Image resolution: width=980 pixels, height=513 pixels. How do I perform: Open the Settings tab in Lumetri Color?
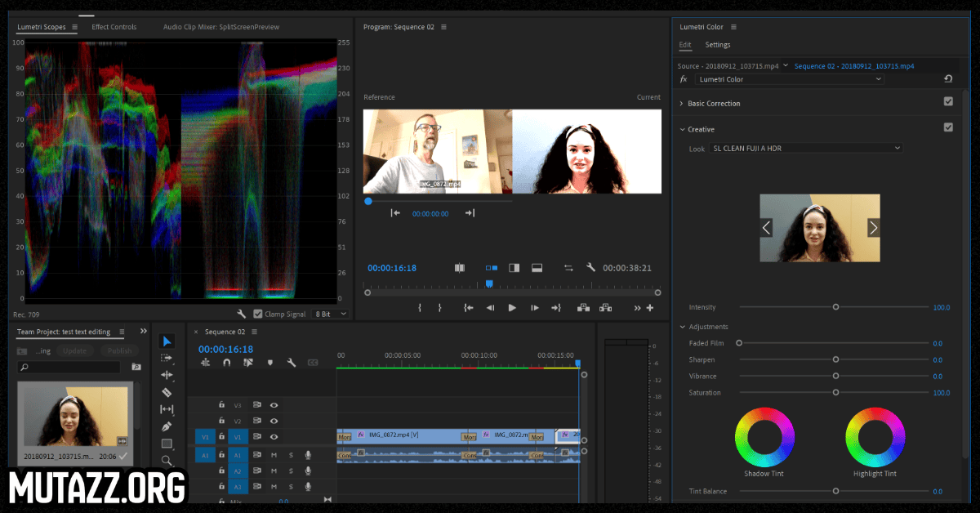point(718,45)
